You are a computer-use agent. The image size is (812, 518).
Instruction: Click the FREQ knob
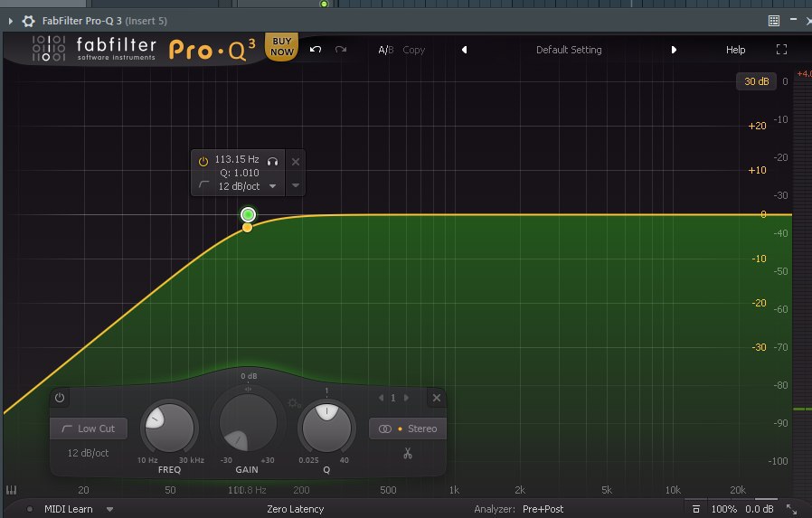click(169, 428)
